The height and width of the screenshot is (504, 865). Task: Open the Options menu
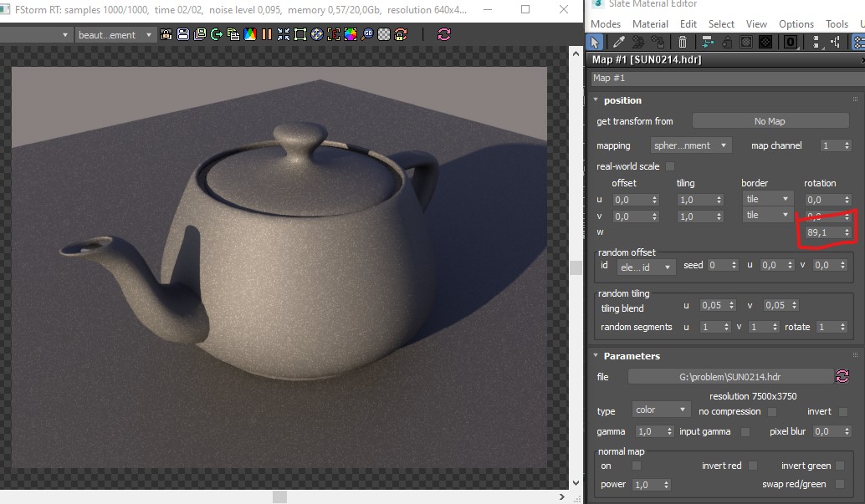coord(796,23)
